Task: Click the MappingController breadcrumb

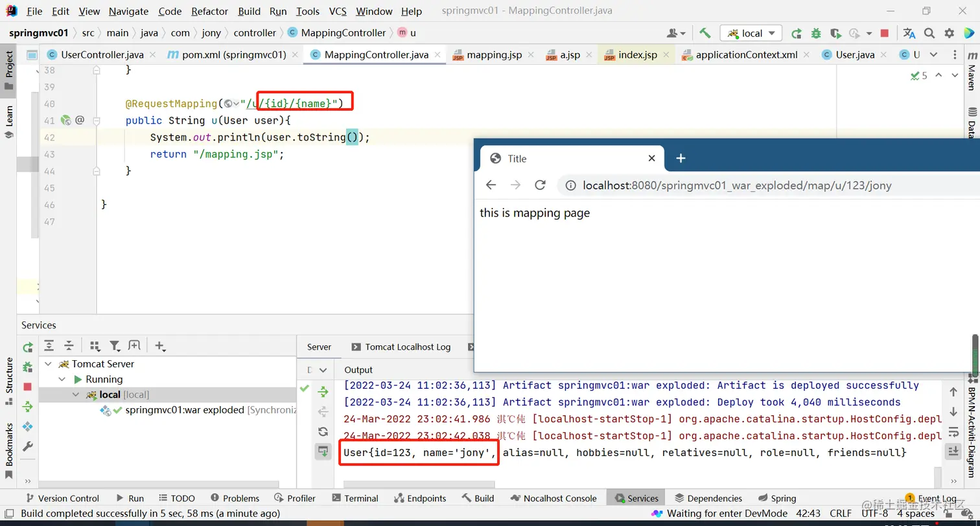Action: [x=337, y=32]
